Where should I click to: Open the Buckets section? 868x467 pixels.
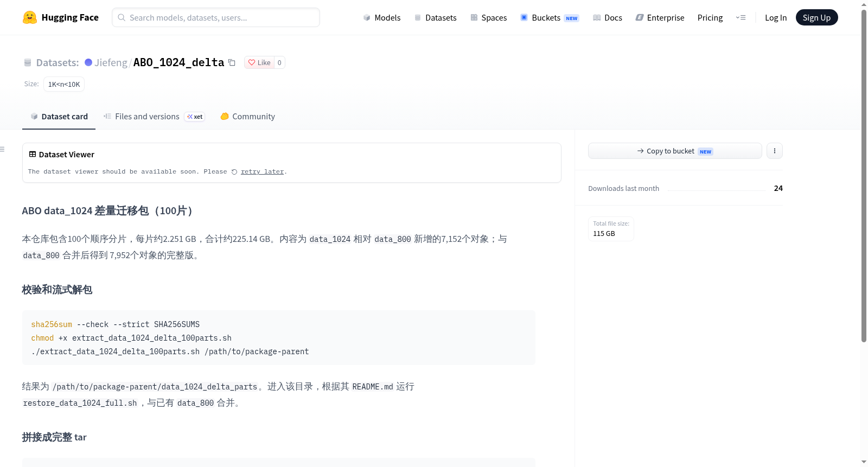[550, 17]
